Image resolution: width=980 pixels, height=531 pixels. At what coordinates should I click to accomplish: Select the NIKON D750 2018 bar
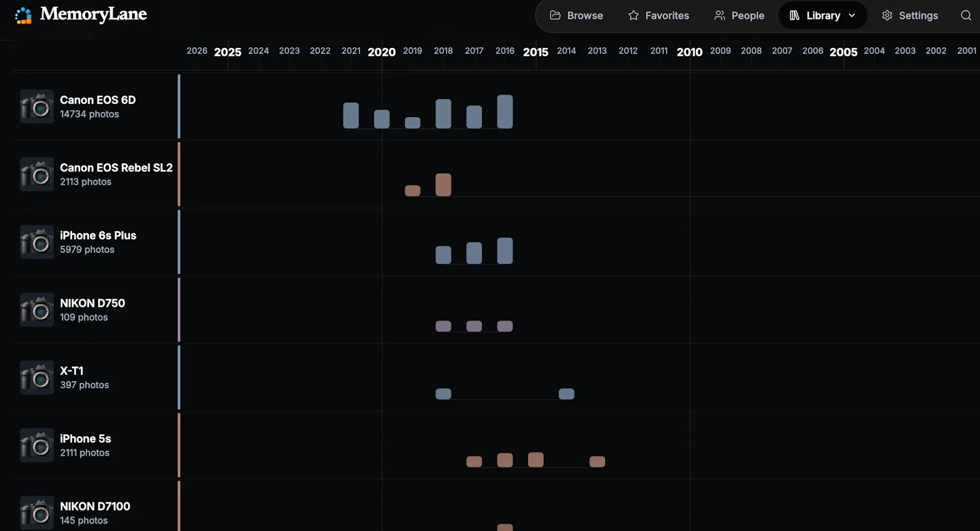pos(443,326)
